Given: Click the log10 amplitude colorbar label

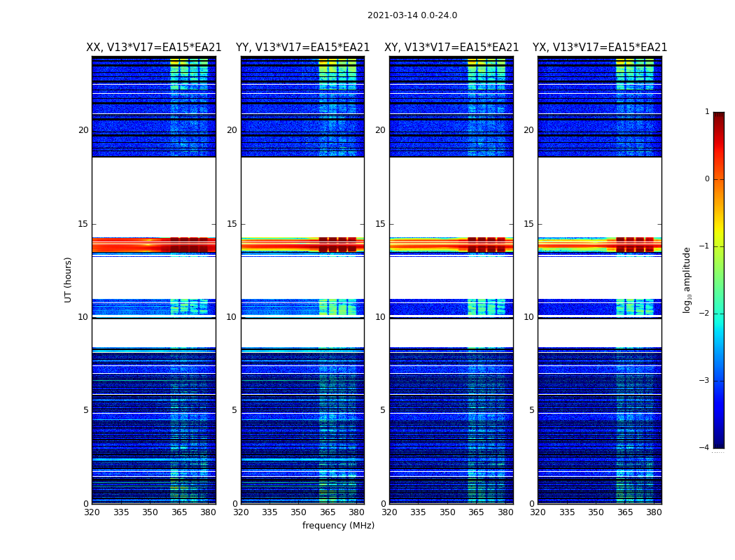Looking at the screenshot, I should 687,280.
